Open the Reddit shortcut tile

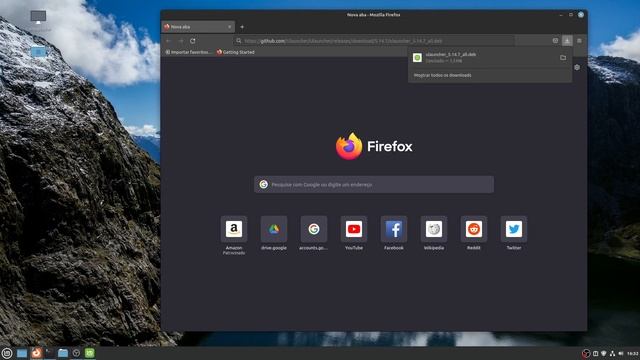(x=473, y=229)
